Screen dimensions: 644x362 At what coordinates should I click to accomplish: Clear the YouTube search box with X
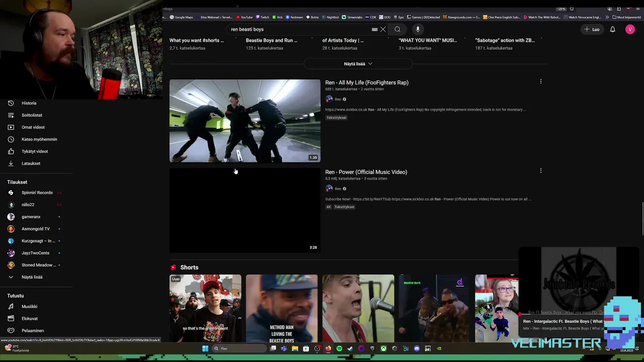pyautogui.click(x=383, y=29)
